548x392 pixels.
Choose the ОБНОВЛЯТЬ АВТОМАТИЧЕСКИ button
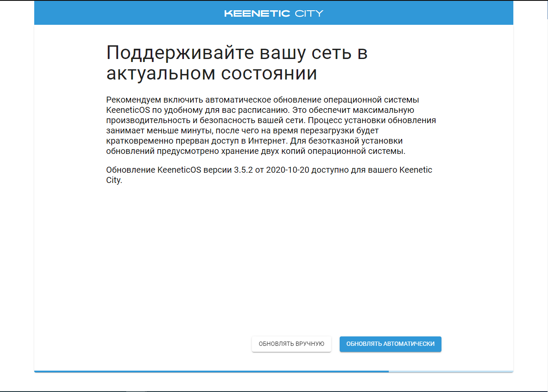click(390, 344)
